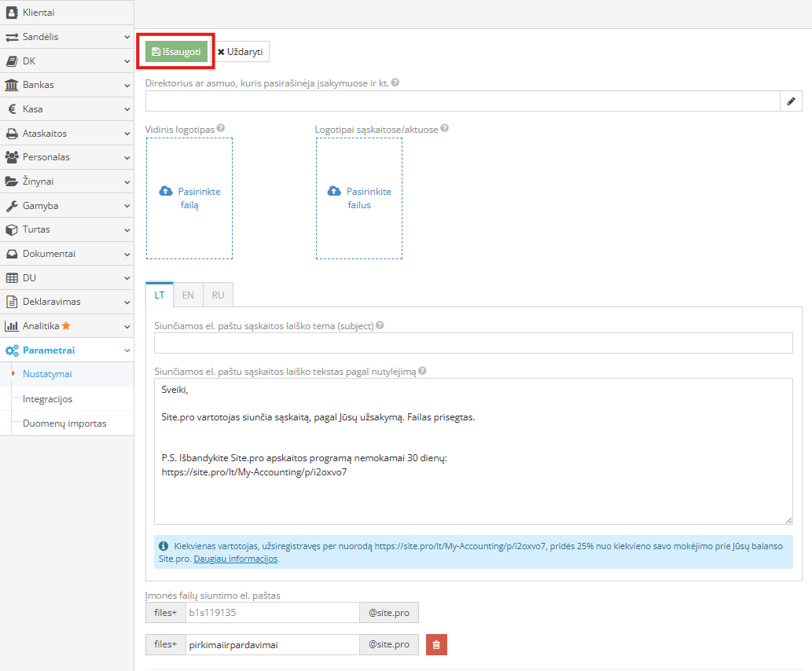
Task: Click help icon next to Vidinis logotipas
Action: pyautogui.click(x=221, y=129)
